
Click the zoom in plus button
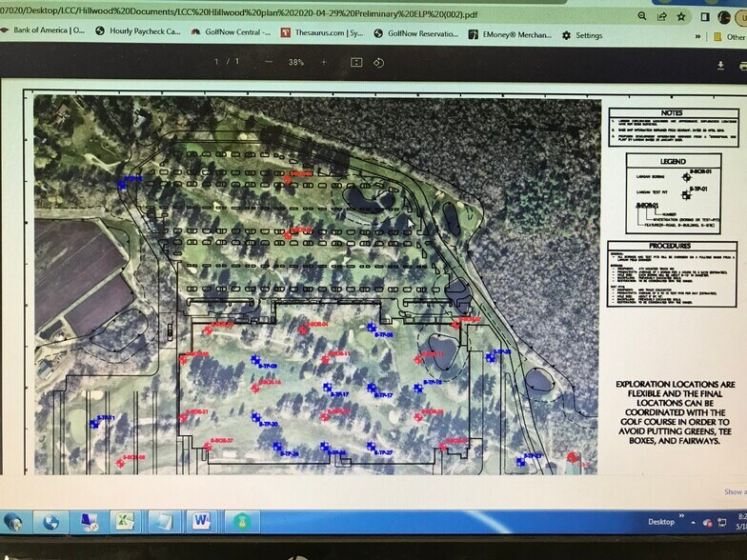[324, 62]
